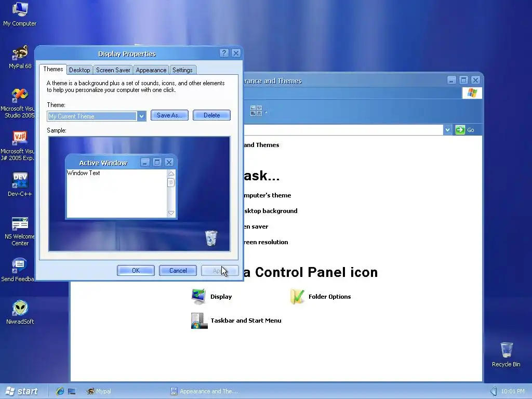532x399 pixels.
Task: Click Taskbar and Start Menu text link
Action: pos(246,321)
